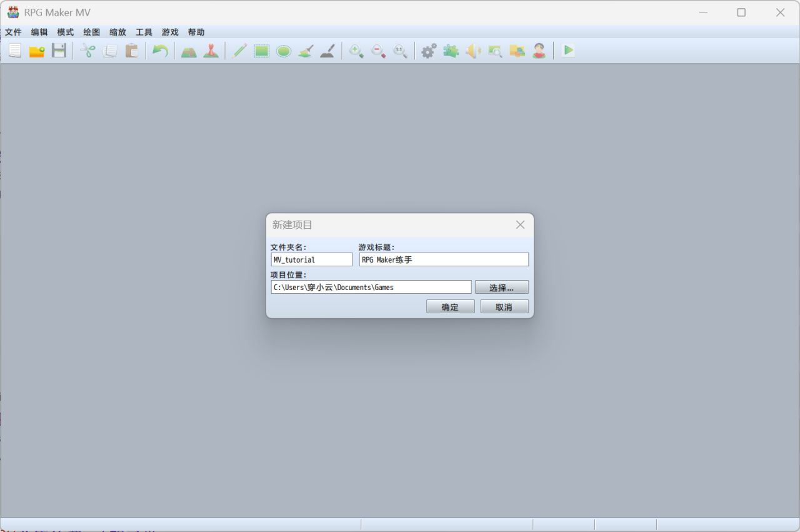Maximize the RPG Maker MV window
Image resolution: width=800 pixels, height=532 pixels.
pos(741,13)
